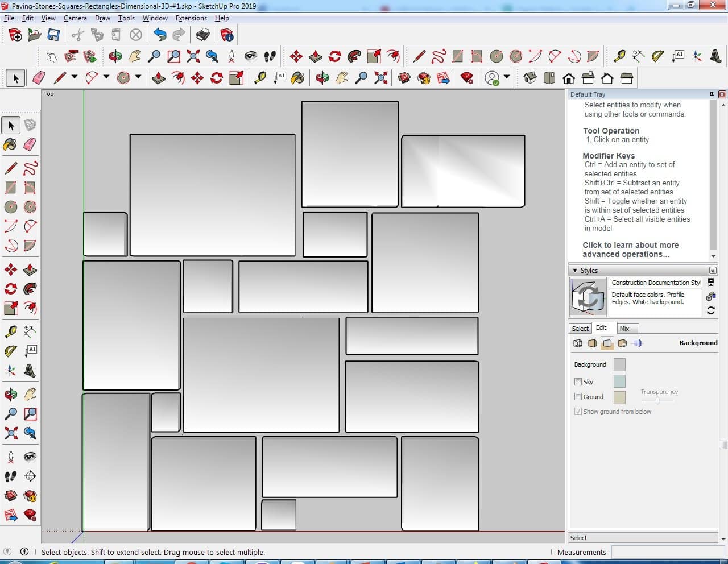Select the Paint Bucket tool in left toolbar
The width and height of the screenshot is (728, 564).
10,144
